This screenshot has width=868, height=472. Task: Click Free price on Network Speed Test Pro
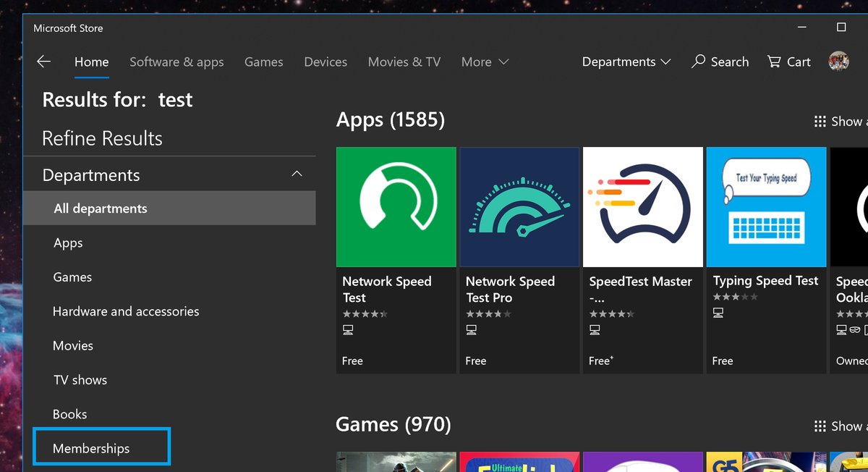[476, 361]
